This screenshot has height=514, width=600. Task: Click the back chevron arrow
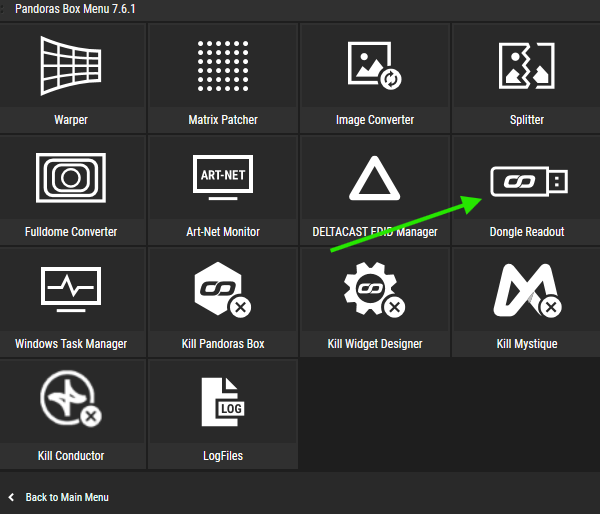pos(11,497)
